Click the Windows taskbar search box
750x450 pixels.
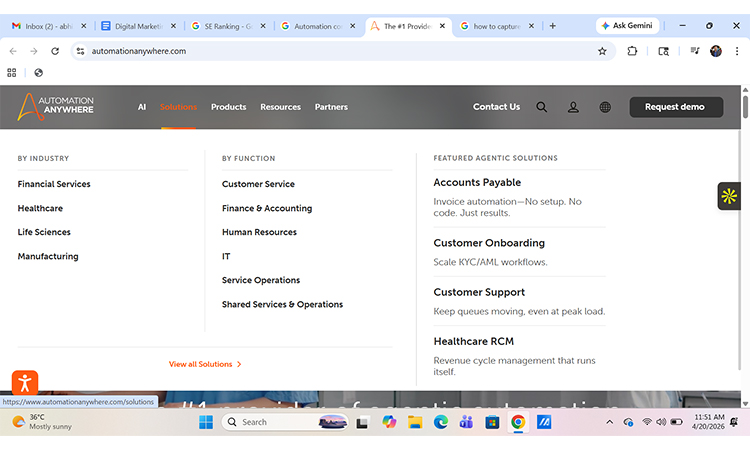coord(285,422)
